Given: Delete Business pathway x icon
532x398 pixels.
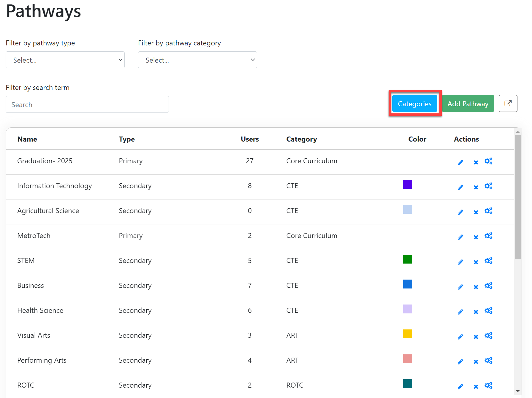Looking at the screenshot, I should pos(476,287).
